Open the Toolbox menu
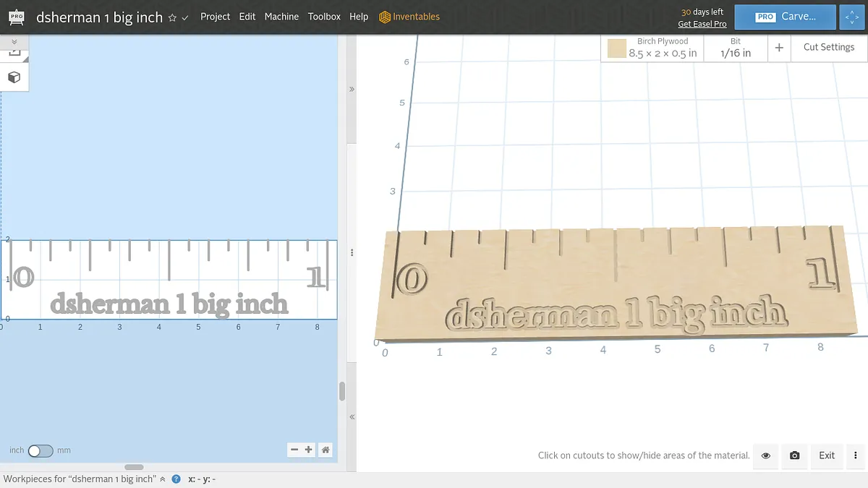The width and height of the screenshot is (868, 488). point(324,17)
